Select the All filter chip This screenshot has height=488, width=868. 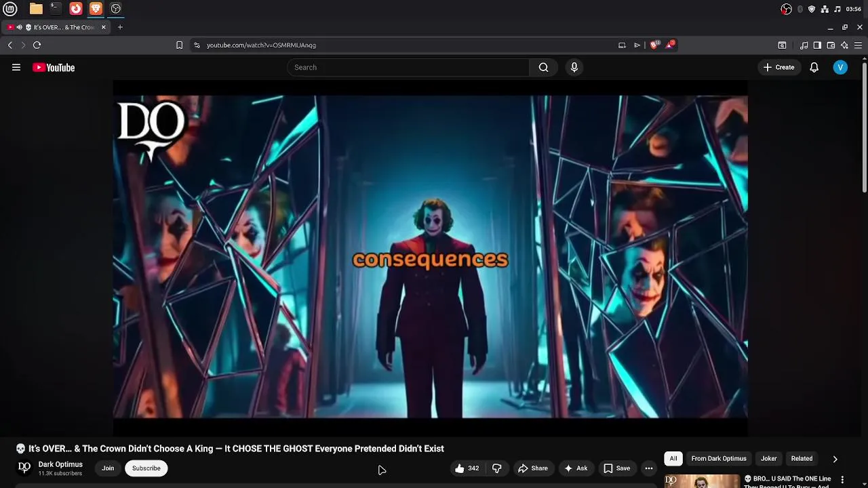coord(673,459)
